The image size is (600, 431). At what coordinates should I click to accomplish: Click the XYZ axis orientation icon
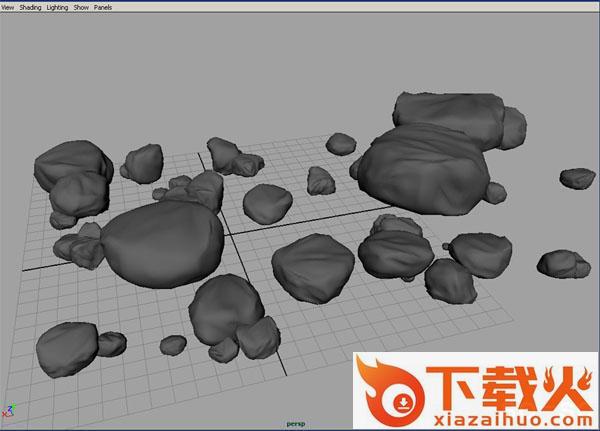point(8,410)
